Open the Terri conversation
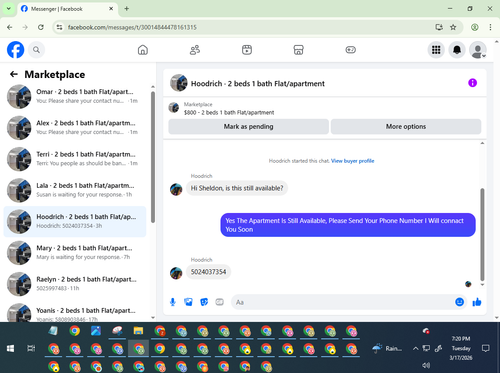This screenshot has width=500, height=373. pos(75,159)
